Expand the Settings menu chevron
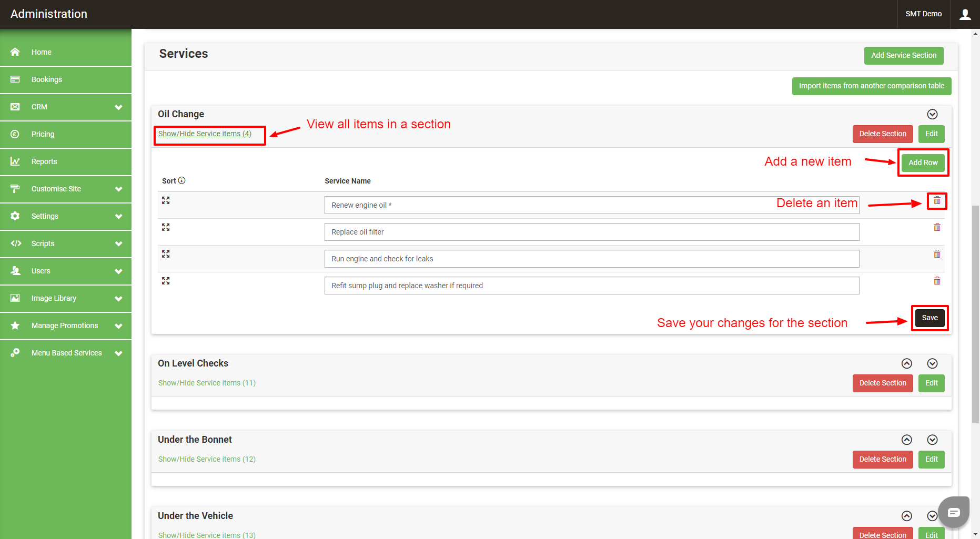The height and width of the screenshot is (539, 980). point(118,217)
